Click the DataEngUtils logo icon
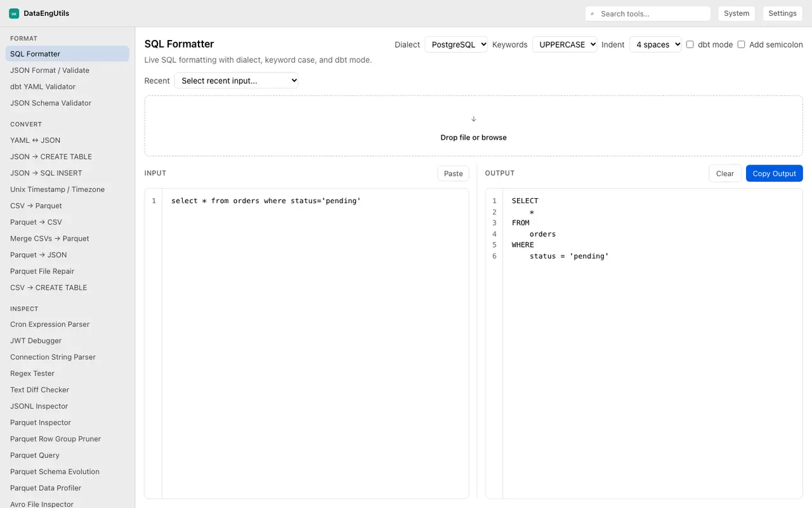812x508 pixels. coord(14,13)
